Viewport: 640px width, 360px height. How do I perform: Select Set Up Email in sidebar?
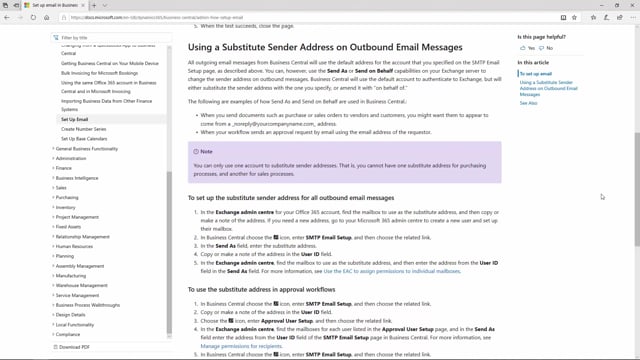[x=75, y=119]
